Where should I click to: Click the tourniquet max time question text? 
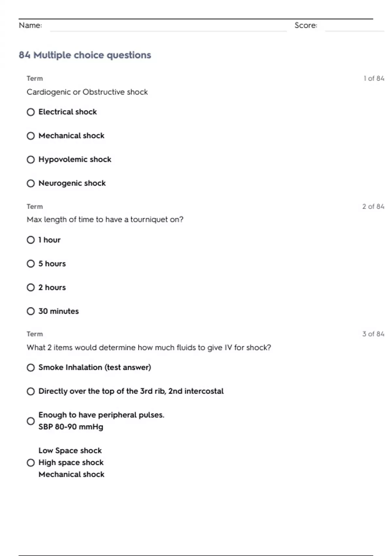click(105, 219)
